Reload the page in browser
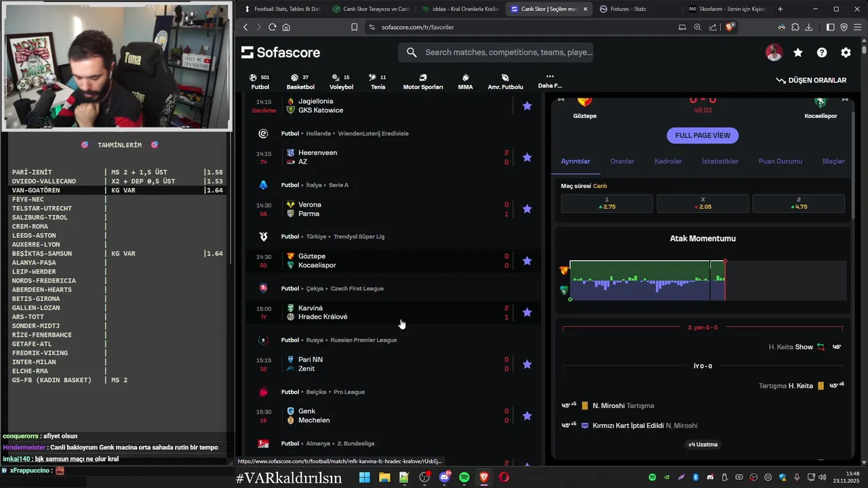 click(272, 27)
